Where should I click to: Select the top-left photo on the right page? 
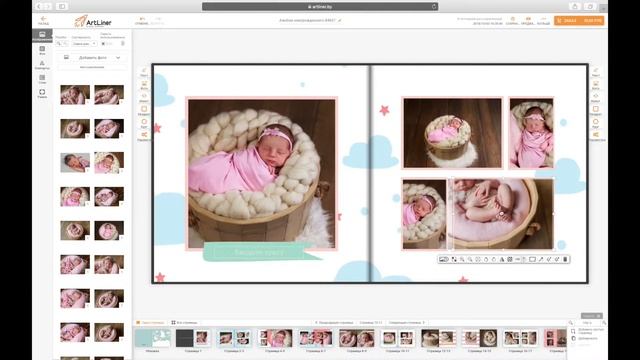click(452, 133)
